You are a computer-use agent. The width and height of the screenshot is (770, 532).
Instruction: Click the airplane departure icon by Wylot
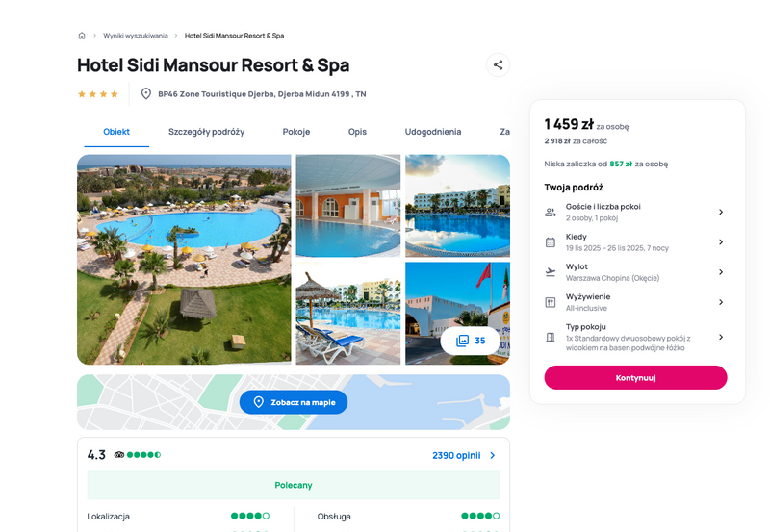[551, 272]
